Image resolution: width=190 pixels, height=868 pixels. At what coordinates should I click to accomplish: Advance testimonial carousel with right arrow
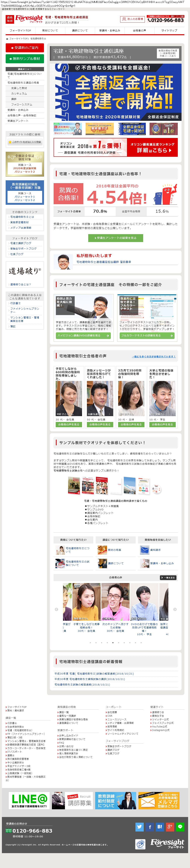click(x=175, y=609)
